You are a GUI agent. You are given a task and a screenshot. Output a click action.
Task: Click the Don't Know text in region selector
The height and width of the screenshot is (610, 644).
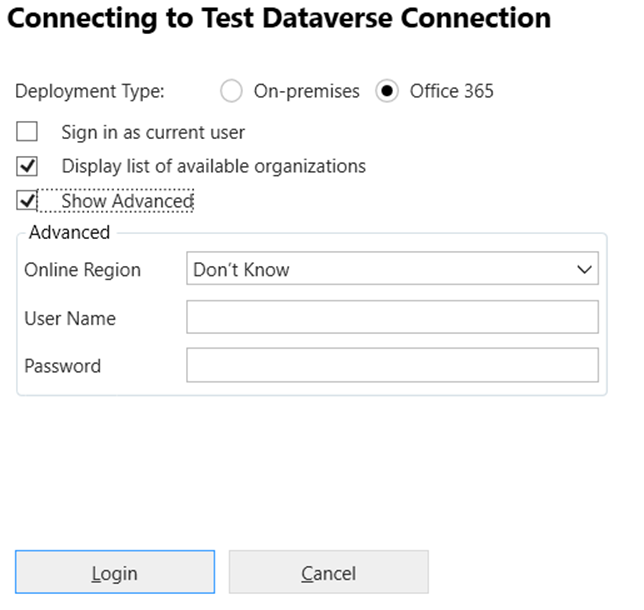(241, 270)
